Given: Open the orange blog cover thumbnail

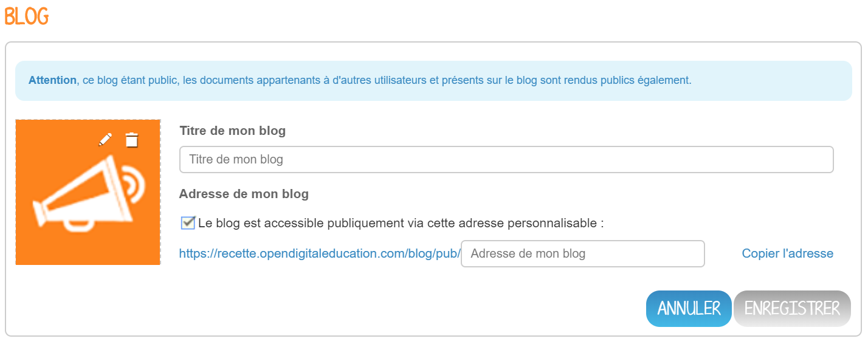Looking at the screenshot, I should (x=88, y=192).
